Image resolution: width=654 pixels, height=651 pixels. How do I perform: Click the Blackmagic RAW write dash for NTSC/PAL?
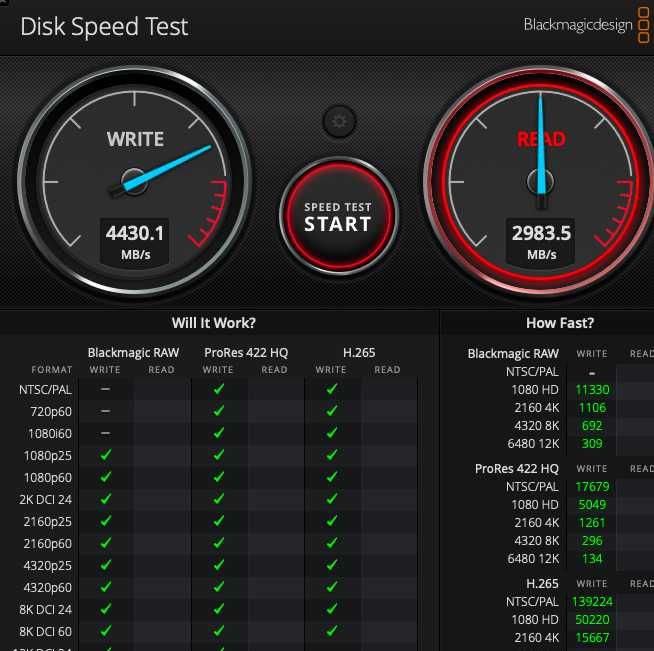(x=106, y=389)
